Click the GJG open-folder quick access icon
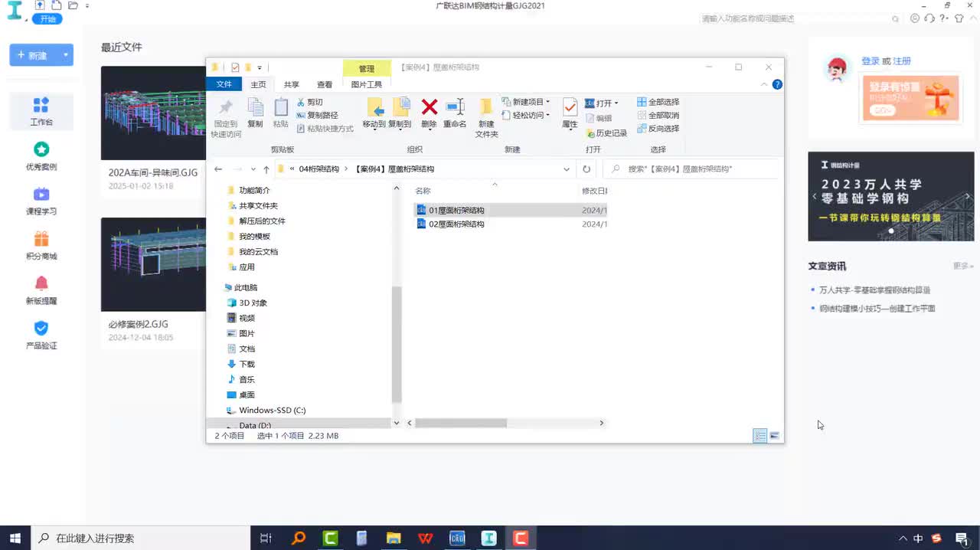The width and height of the screenshot is (980, 550). 73,5
